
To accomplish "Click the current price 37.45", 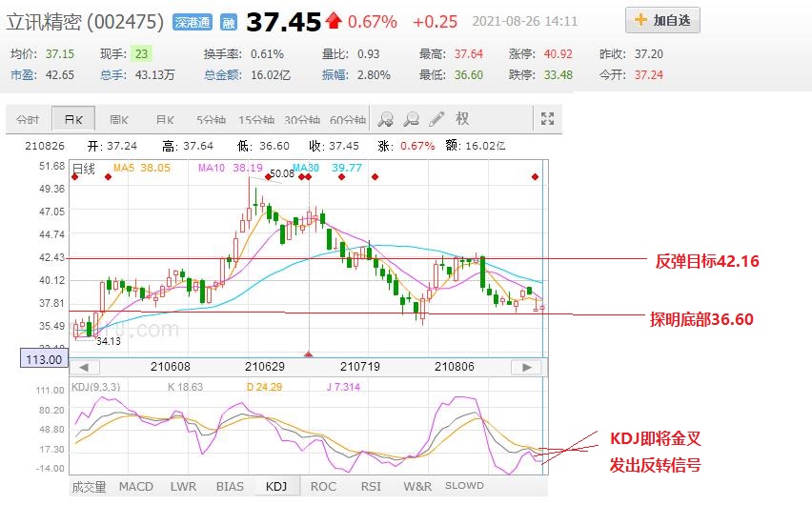I will coord(283,22).
